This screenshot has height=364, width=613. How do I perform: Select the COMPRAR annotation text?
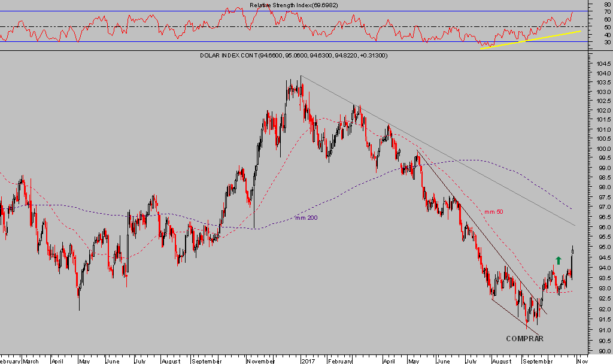pos(524,339)
